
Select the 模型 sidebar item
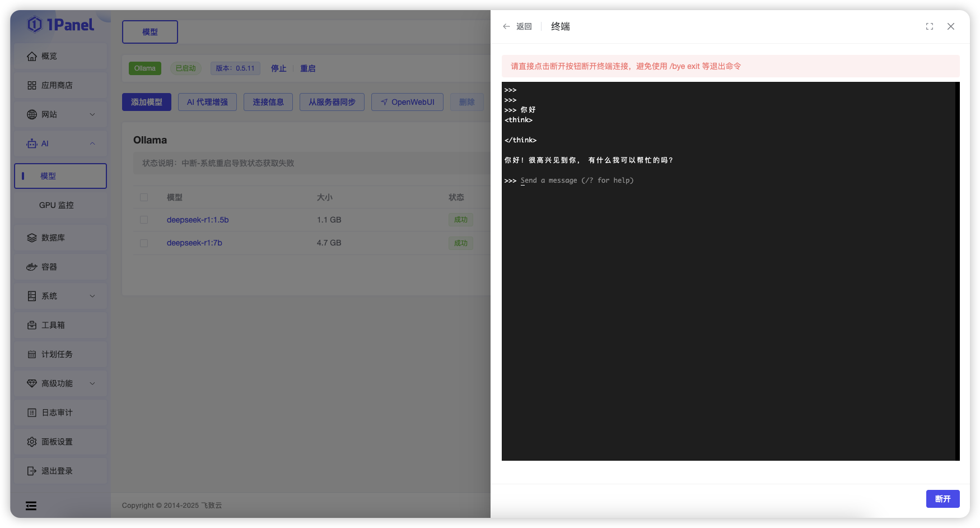coord(60,176)
